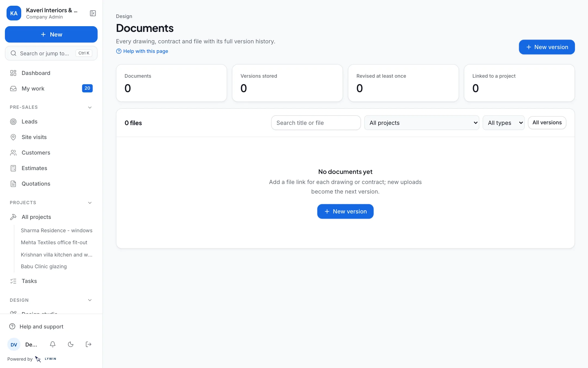The image size is (588, 368).
Task: Open My work inbox
Action: (x=51, y=89)
